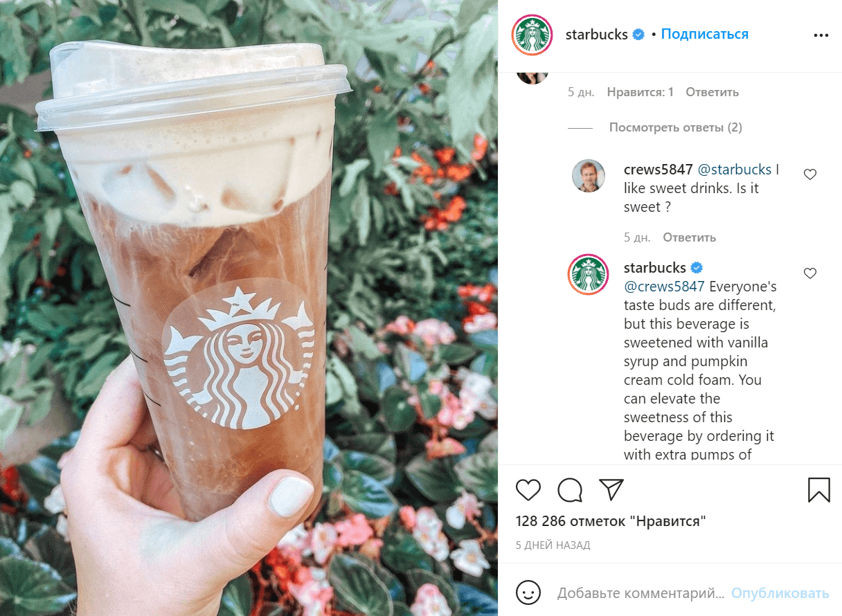Save post with the bookmark icon
842x616 pixels.
[x=819, y=490]
